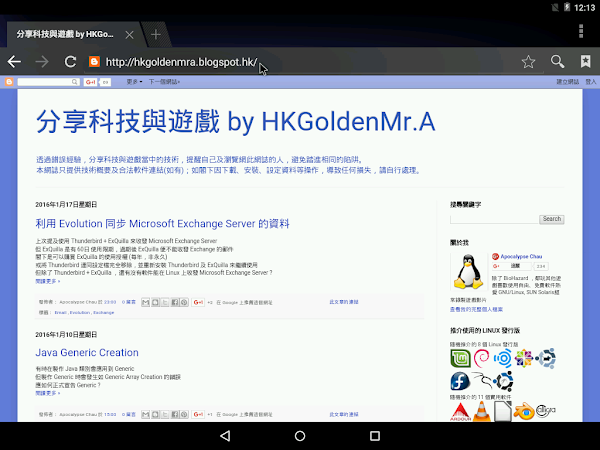Reload the page with refresh icon
This screenshot has width=600, height=450.
tap(70, 62)
